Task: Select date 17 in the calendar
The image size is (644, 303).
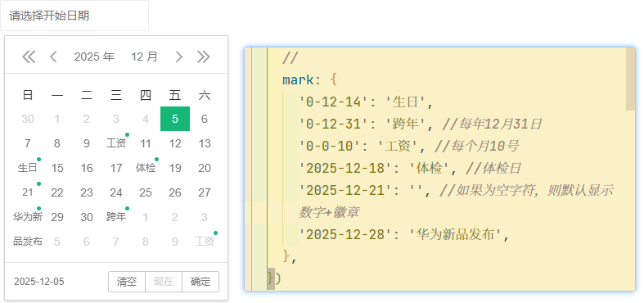Action: 116,168
